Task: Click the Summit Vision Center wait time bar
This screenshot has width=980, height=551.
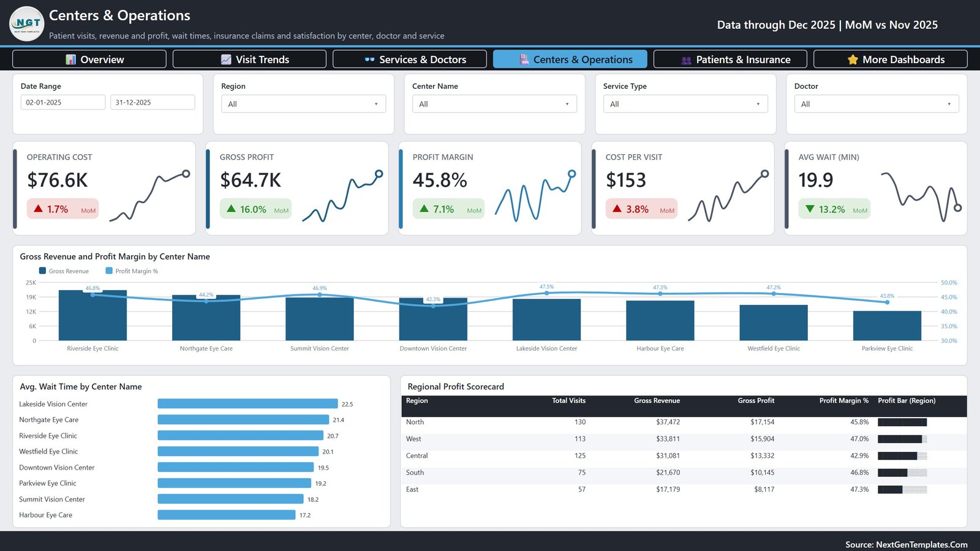Action: [x=230, y=499]
